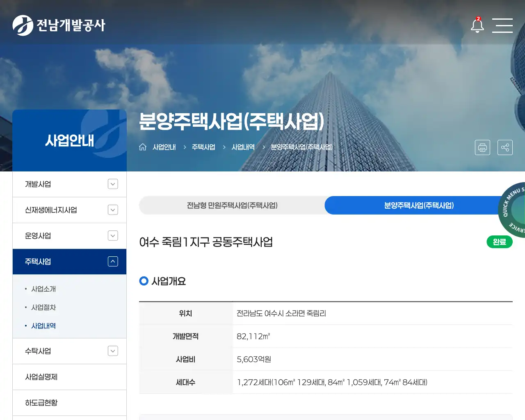Image resolution: width=525 pixels, height=420 pixels.
Task: Click the green 완료 status badge
Action: pos(500,242)
